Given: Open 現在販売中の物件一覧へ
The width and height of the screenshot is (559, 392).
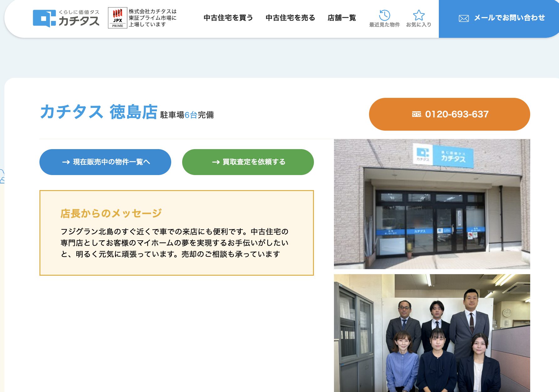Looking at the screenshot, I should [x=105, y=162].
